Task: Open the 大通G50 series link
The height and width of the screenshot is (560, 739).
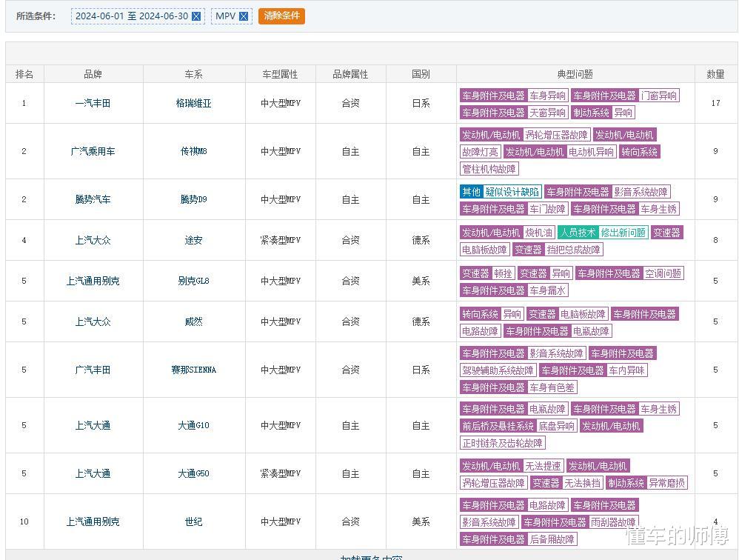Action: click(x=194, y=473)
